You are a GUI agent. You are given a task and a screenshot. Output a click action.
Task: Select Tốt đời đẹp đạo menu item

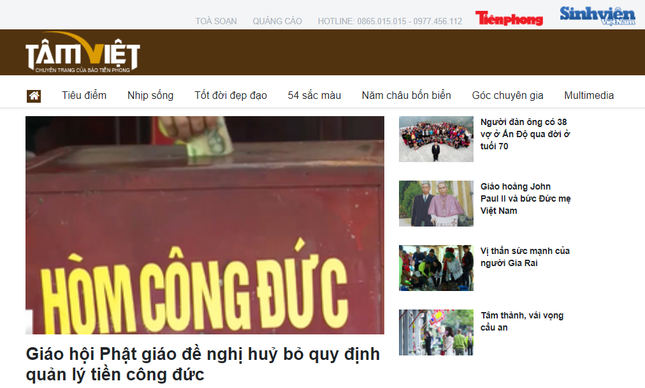point(230,95)
